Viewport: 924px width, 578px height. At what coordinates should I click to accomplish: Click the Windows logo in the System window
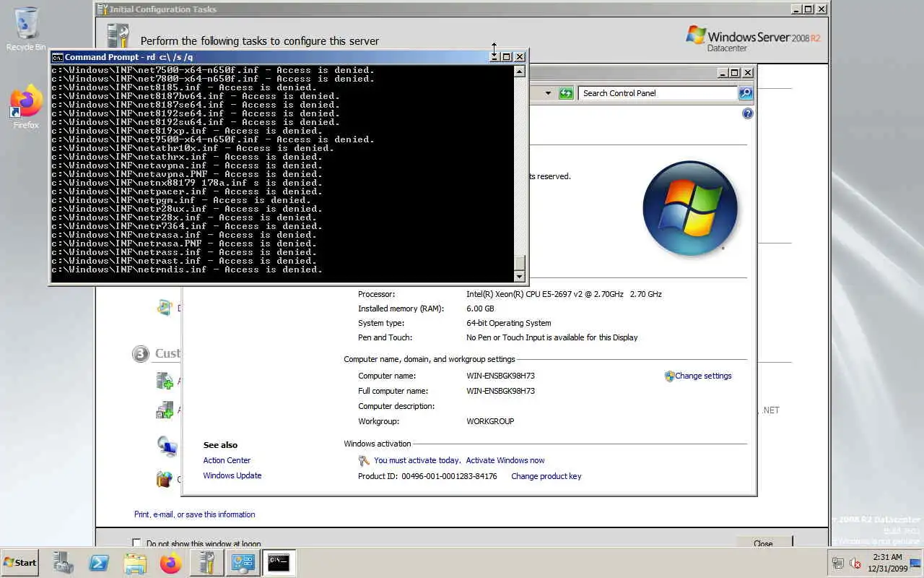tap(690, 208)
